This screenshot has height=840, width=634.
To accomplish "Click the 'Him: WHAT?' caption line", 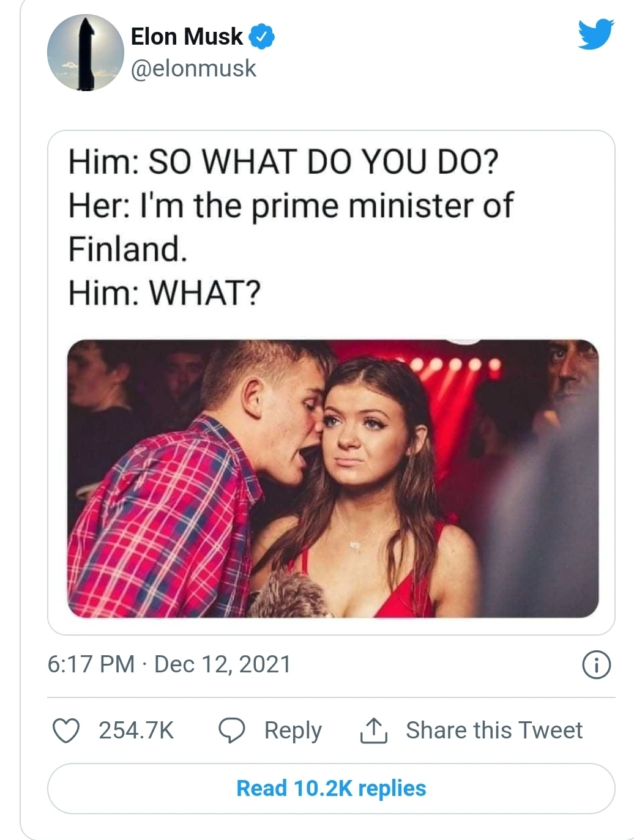I will pyautogui.click(x=164, y=292).
